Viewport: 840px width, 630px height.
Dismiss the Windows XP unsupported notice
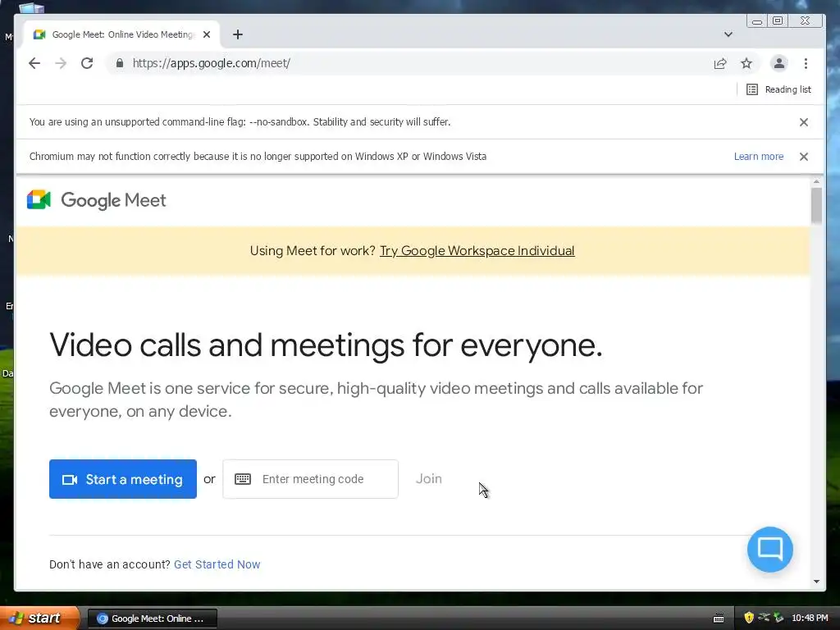(804, 157)
